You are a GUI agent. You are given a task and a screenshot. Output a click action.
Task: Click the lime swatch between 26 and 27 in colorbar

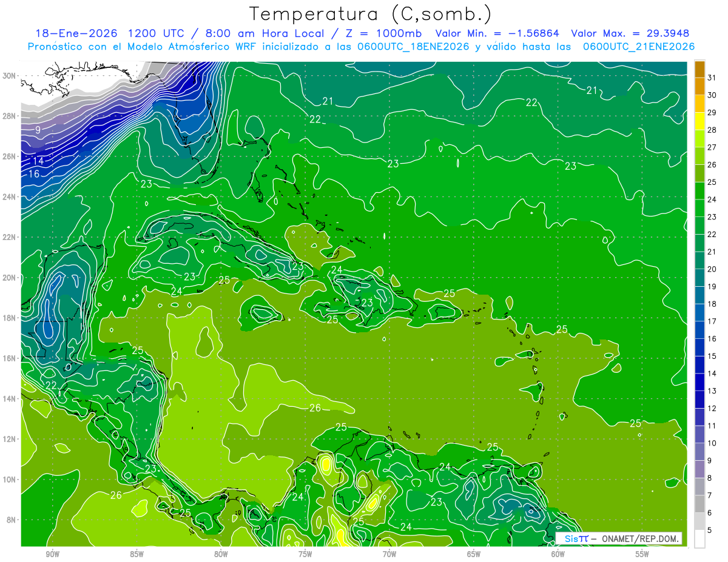tap(699, 156)
